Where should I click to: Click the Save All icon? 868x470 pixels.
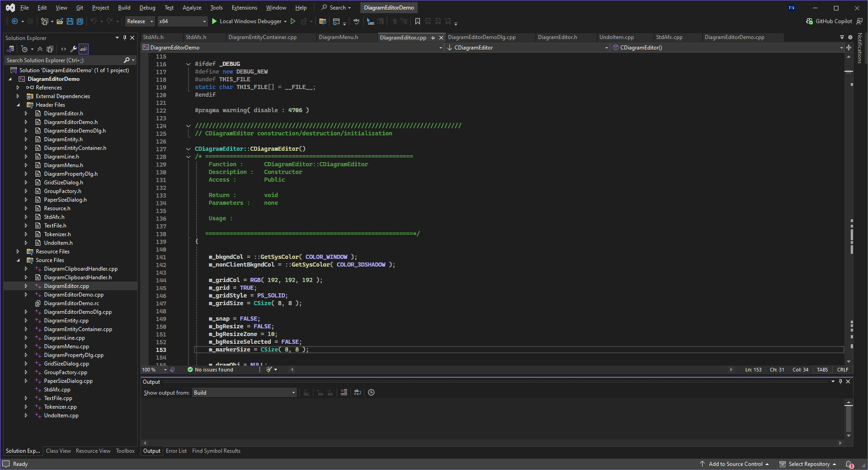coord(80,21)
